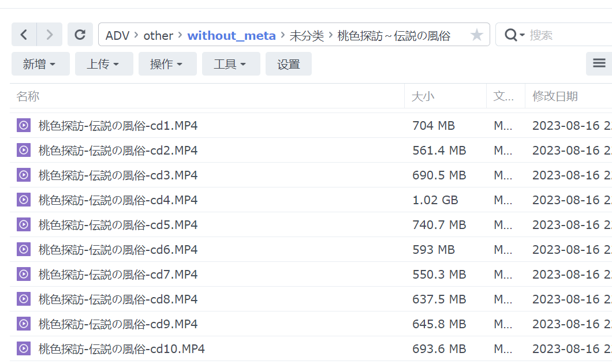Select the file 桃色探訪-伝説の風俗-cd2.MP4

pyautogui.click(x=118, y=150)
